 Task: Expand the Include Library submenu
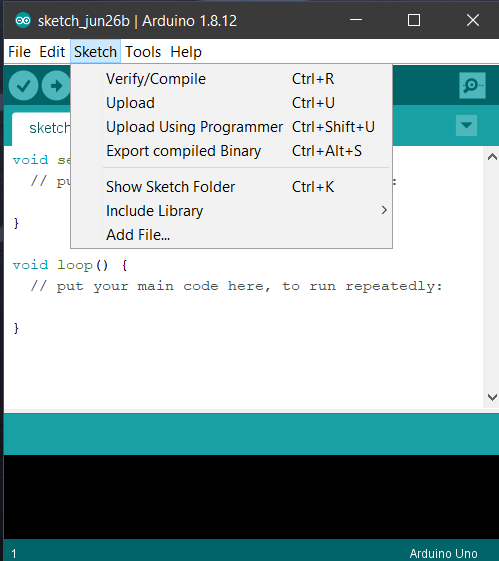point(231,211)
